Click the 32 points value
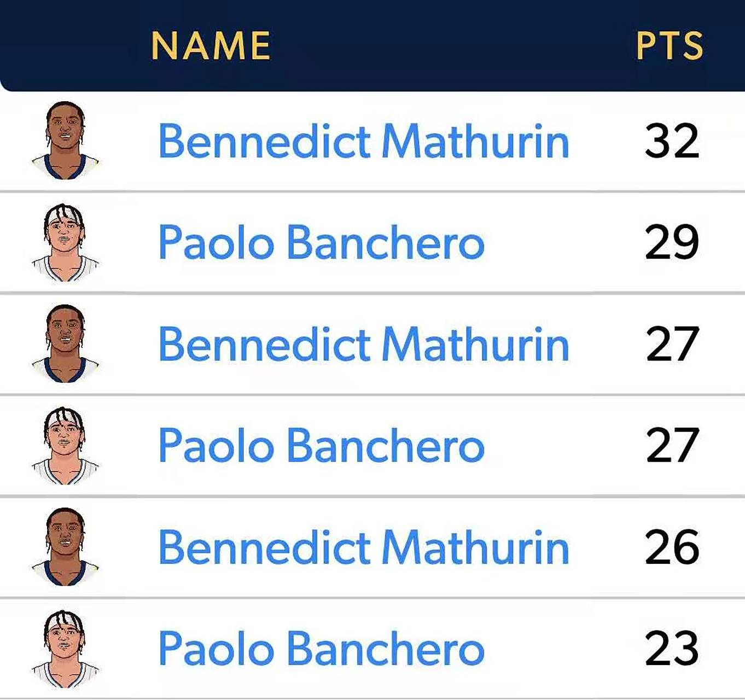 tap(672, 141)
